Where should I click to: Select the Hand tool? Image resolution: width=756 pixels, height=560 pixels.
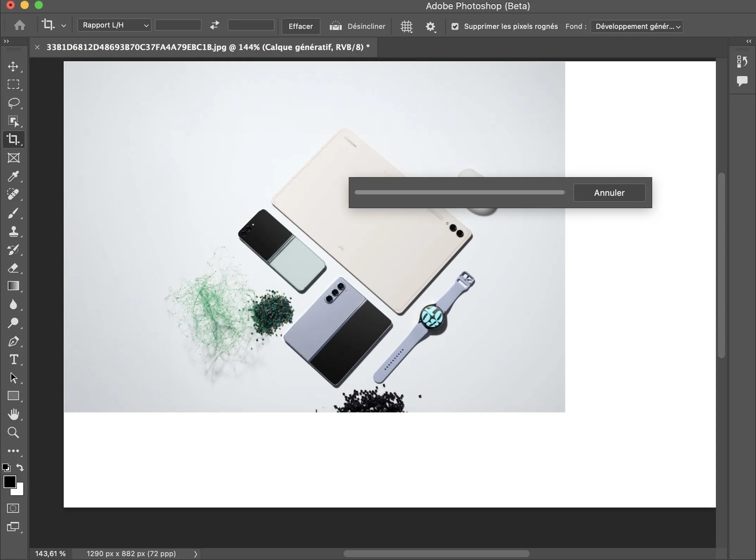[13, 414]
